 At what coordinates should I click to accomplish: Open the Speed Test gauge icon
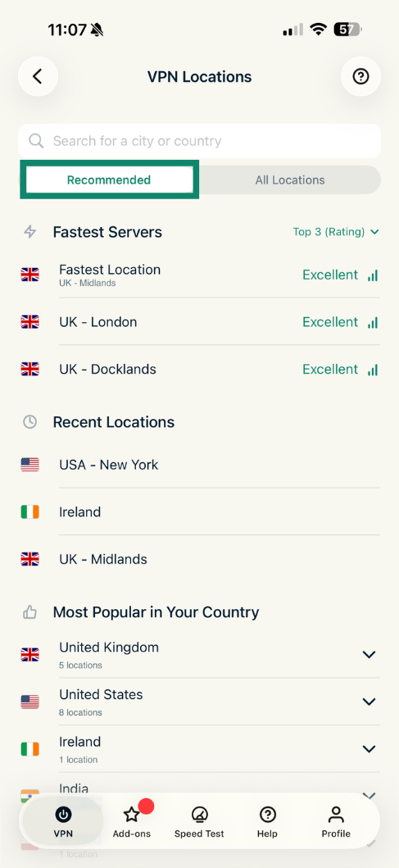(x=199, y=814)
